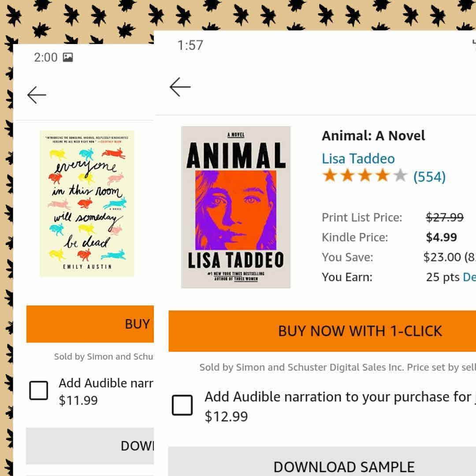Tap the back arrow above the Emily Austin cover
The image size is (476, 476).
pyautogui.click(x=37, y=95)
